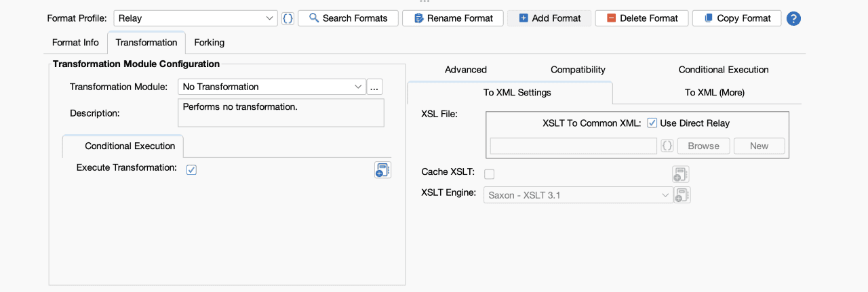Click the Rename Format button
This screenshot has width=868, height=292.
click(x=453, y=18)
